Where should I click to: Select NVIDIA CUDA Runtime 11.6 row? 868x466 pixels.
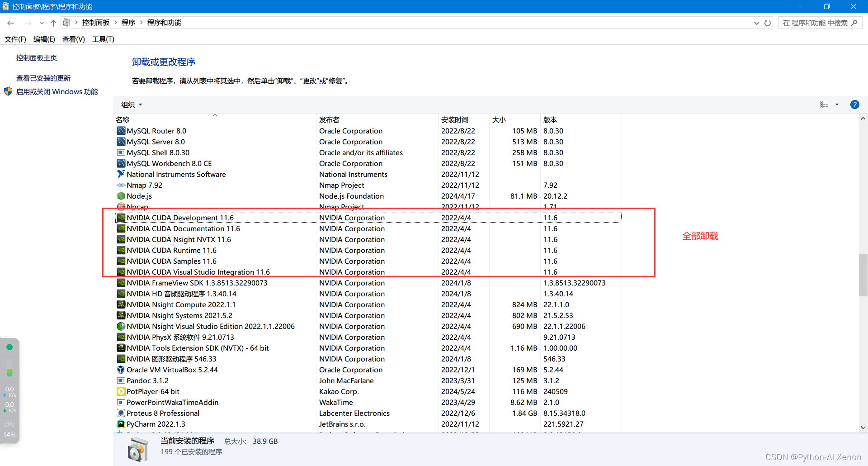pos(368,250)
